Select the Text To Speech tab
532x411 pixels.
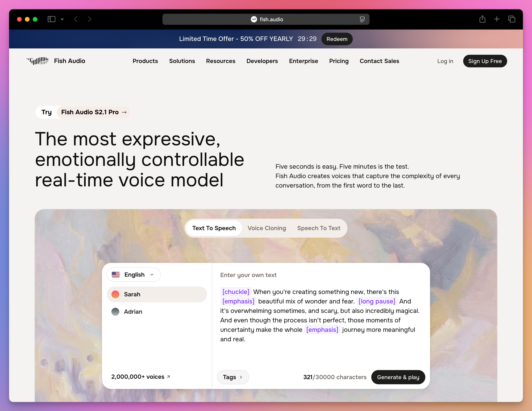214,228
